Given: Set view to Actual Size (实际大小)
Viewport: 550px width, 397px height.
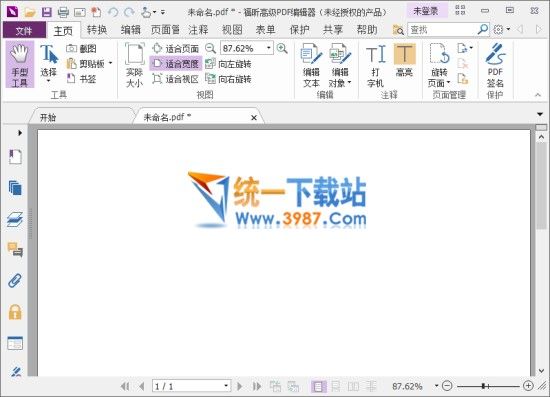Looking at the screenshot, I should pyautogui.click(x=135, y=65).
